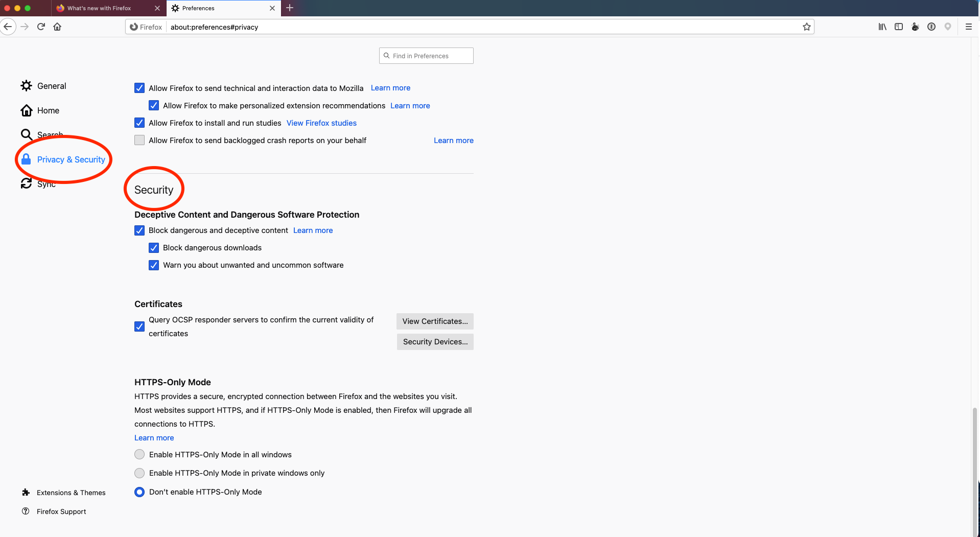Click the gray location pin extension icon

click(948, 27)
